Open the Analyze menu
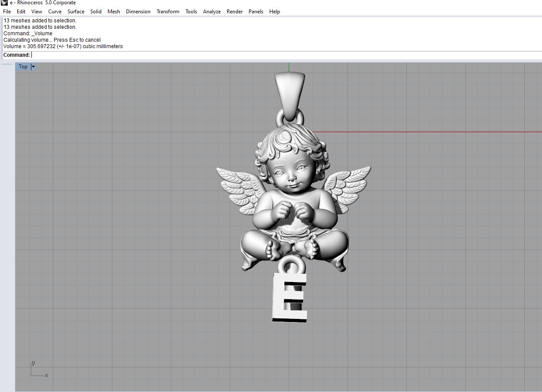Image resolution: width=542 pixels, height=392 pixels. pyautogui.click(x=212, y=12)
